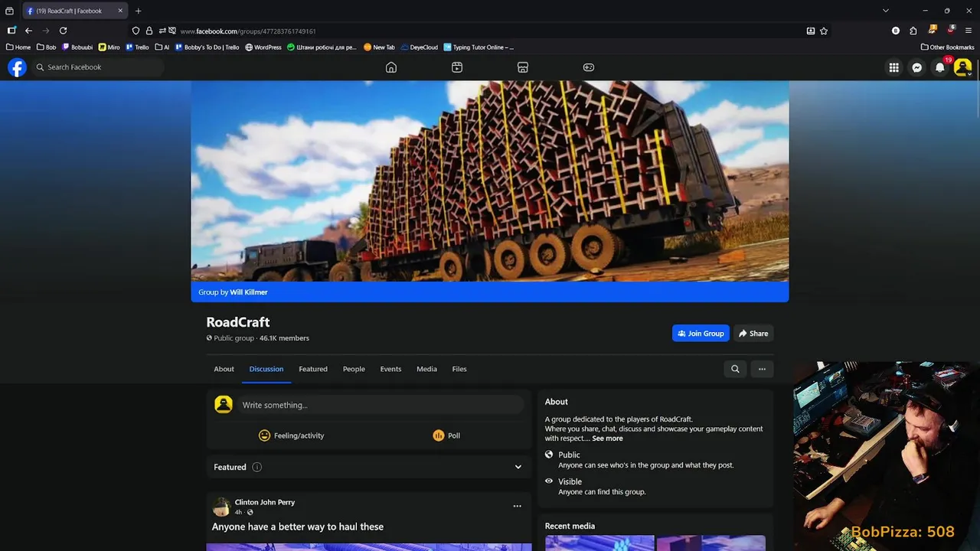This screenshot has width=980, height=551.
Task: Click the tracking protection shield icon
Action: pos(136,31)
